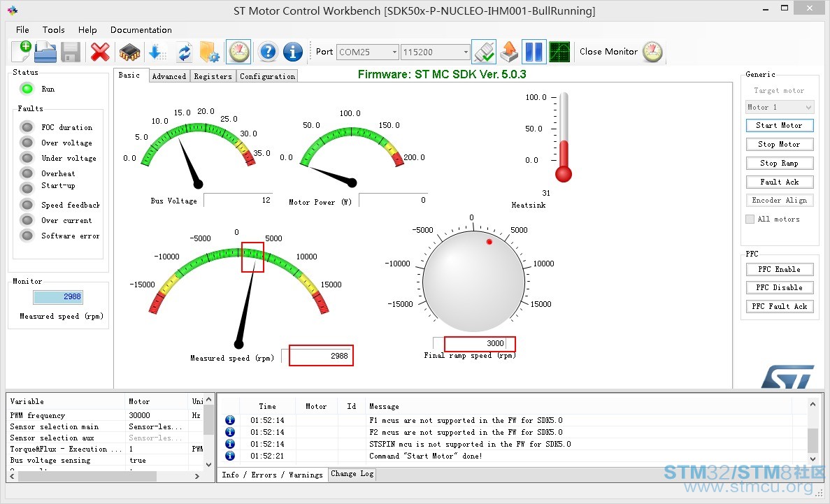Click the Over voltage fault indicator

click(27, 143)
